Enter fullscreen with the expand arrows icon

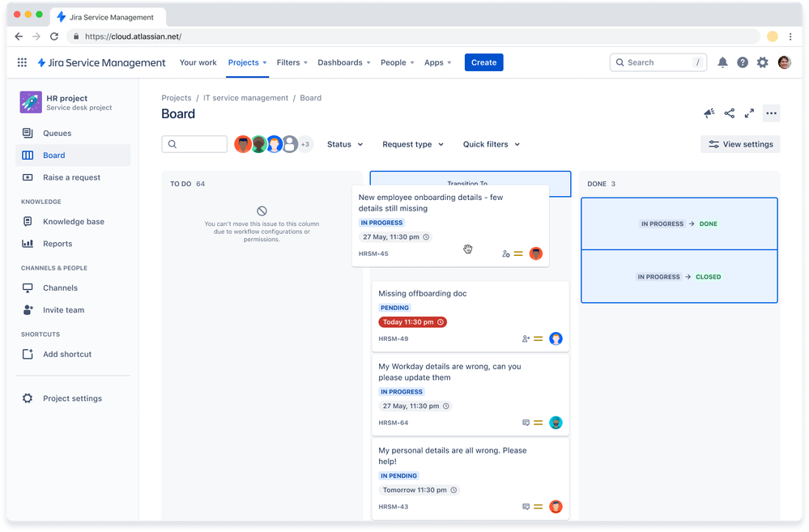749,113
